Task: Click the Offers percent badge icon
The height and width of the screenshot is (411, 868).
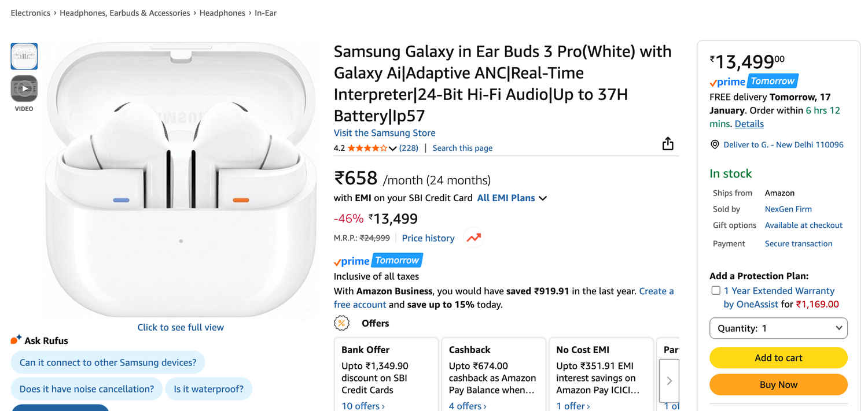Action: [342, 323]
